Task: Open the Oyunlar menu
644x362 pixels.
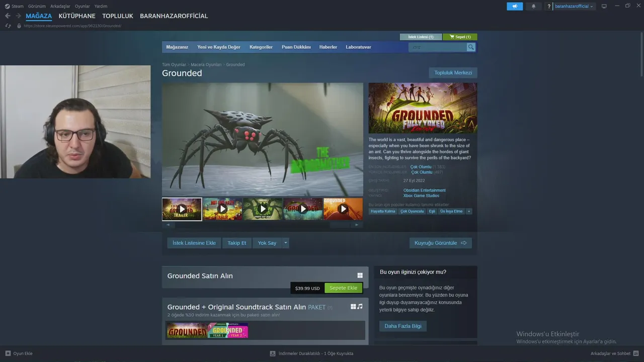Action: [83, 6]
